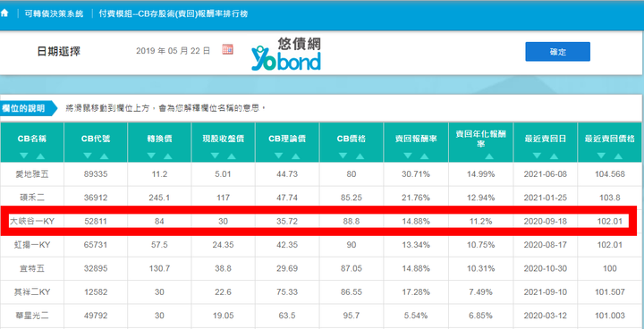Sort 現股收盤價 column descending arrow
This screenshot has height=329, width=644.
click(216, 156)
